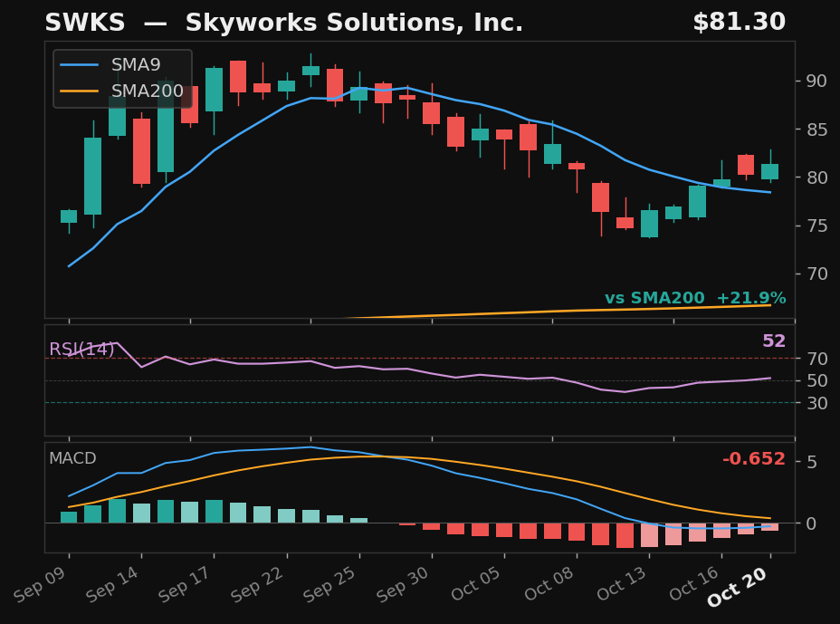840x624 pixels.
Task: Click the RSI axis label 70
Action: coord(816,359)
